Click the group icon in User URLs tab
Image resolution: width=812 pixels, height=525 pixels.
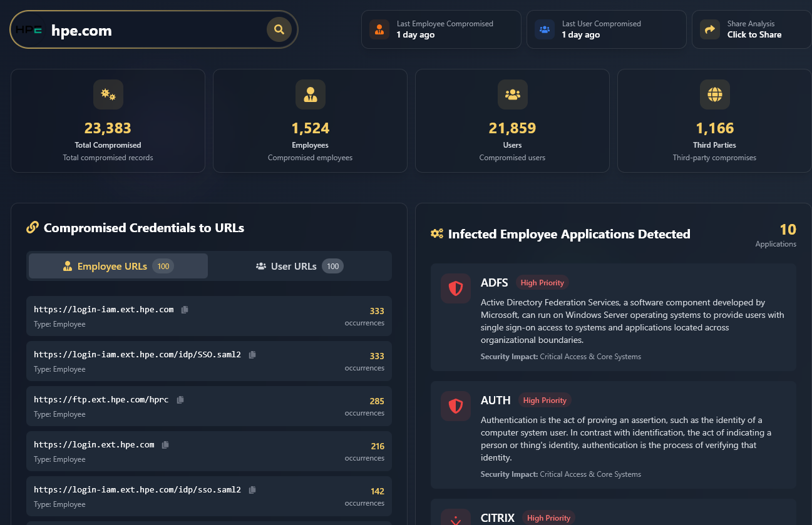click(x=261, y=267)
